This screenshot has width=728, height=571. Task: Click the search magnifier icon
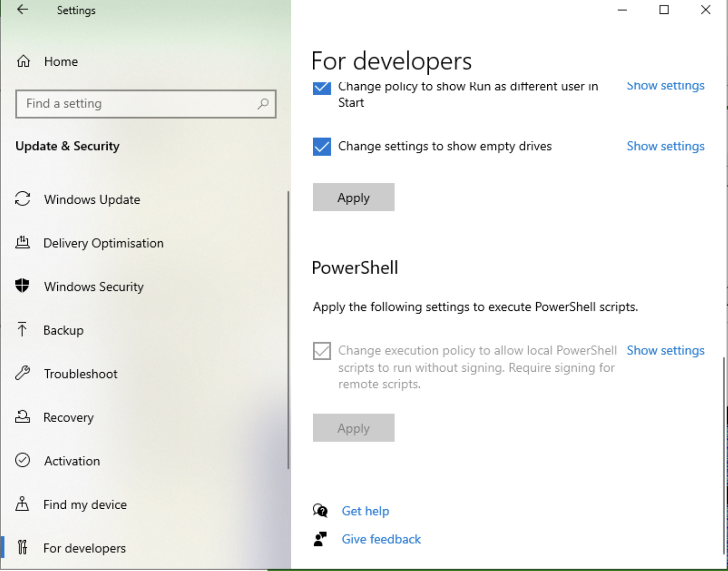pyautogui.click(x=263, y=104)
